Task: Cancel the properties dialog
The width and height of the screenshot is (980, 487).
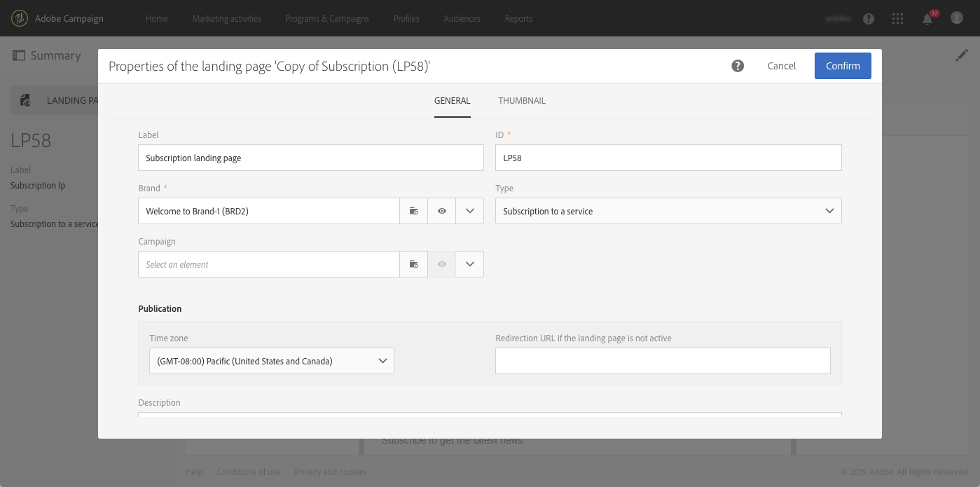Action: (x=782, y=66)
